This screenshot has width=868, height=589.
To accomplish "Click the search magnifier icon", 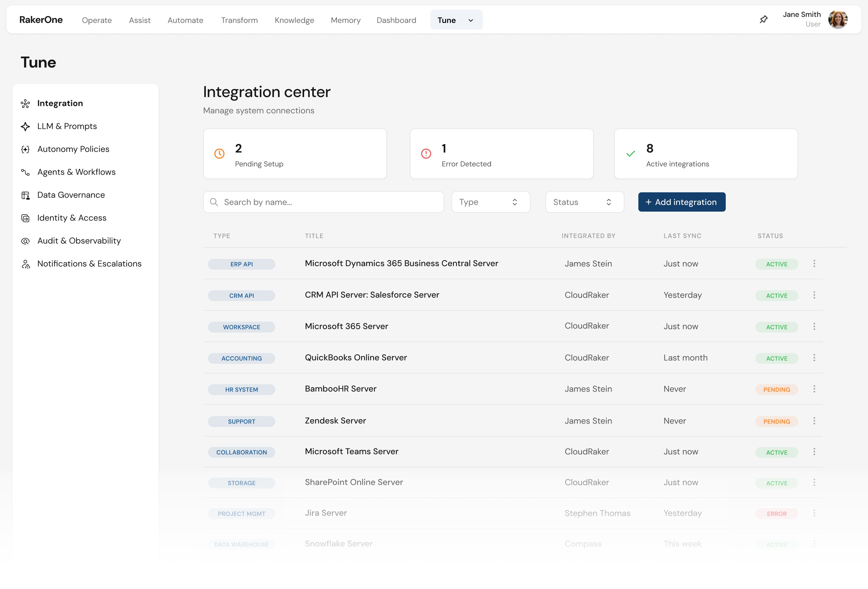I will pos(214,202).
